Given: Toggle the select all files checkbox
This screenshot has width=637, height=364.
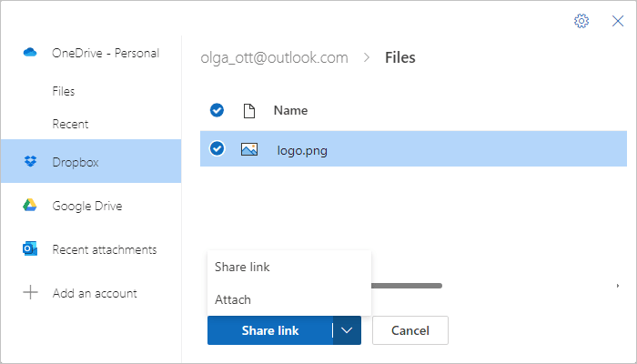Looking at the screenshot, I should [217, 110].
